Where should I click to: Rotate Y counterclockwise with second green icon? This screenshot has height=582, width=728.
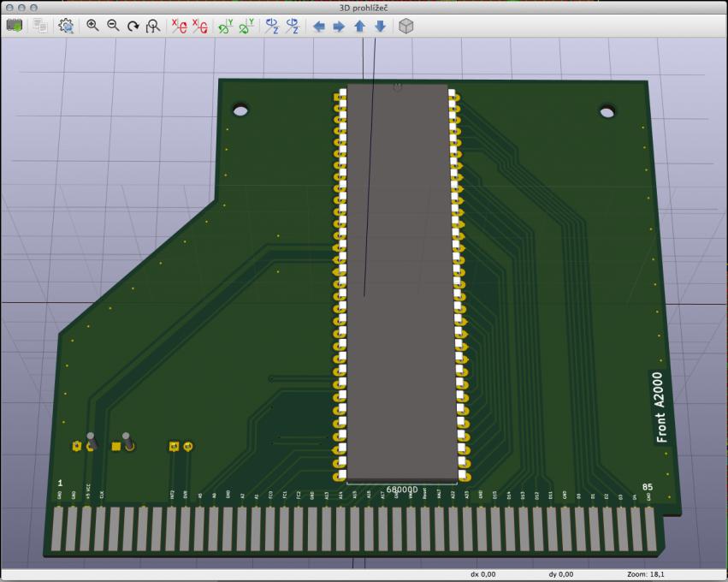point(246,26)
